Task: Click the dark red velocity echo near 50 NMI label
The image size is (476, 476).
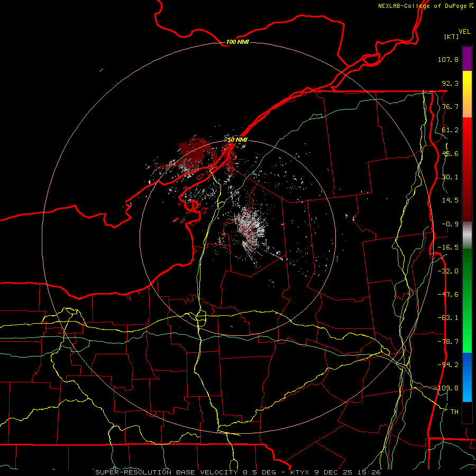Action: coord(230,157)
